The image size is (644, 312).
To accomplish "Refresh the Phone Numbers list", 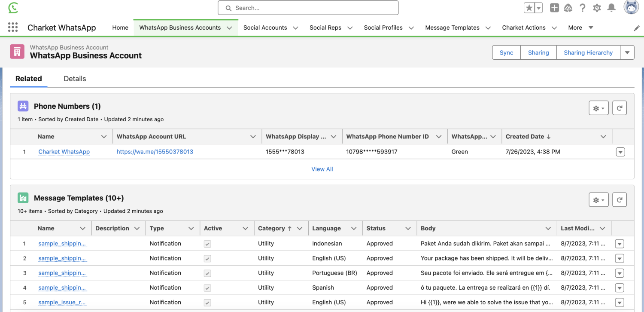I will click(619, 108).
